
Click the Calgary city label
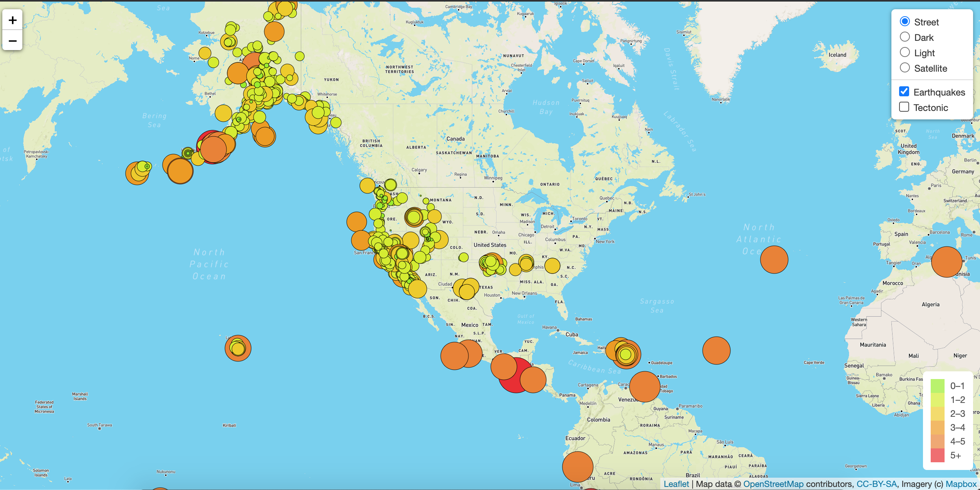[419, 170]
